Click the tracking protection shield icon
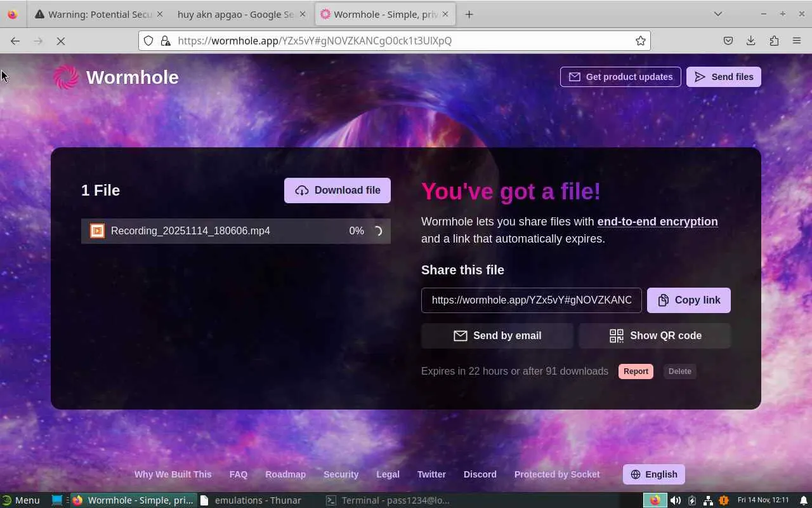The image size is (812, 508). [x=148, y=41]
